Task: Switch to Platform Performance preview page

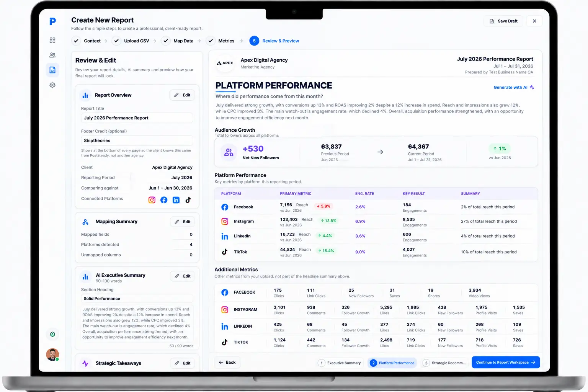Action: coord(392,363)
